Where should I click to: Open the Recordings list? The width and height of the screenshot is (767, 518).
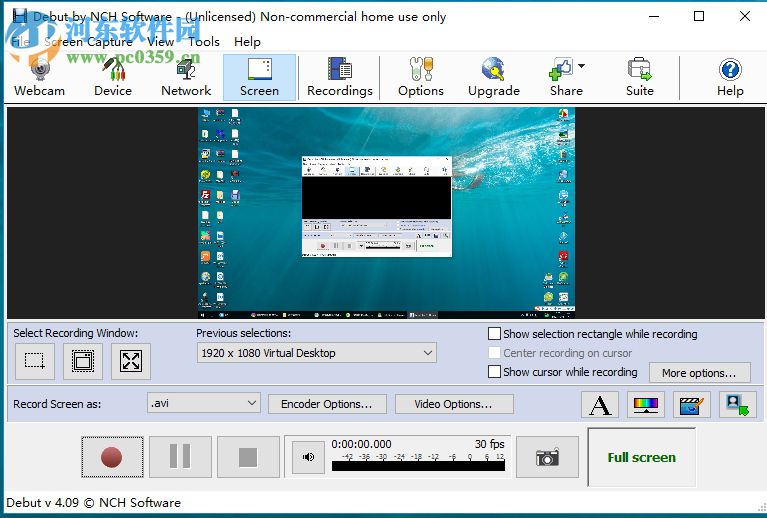click(x=339, y=77)
